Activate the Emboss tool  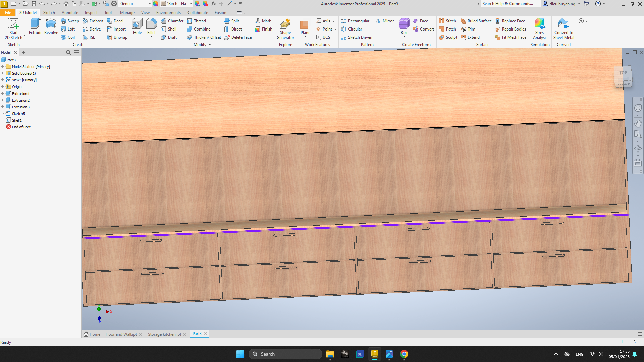click(x=93, y=21)
